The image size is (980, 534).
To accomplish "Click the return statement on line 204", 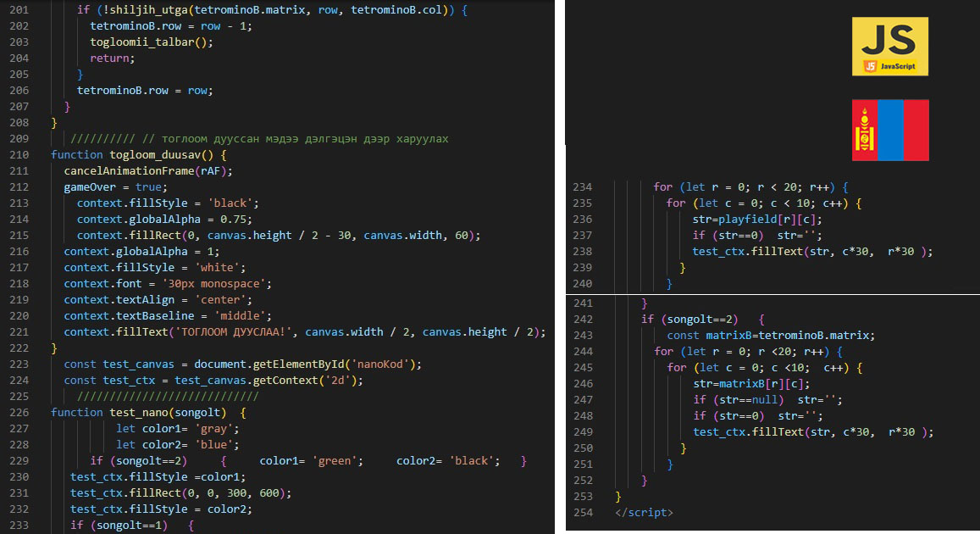I will (x=112, y=58).
